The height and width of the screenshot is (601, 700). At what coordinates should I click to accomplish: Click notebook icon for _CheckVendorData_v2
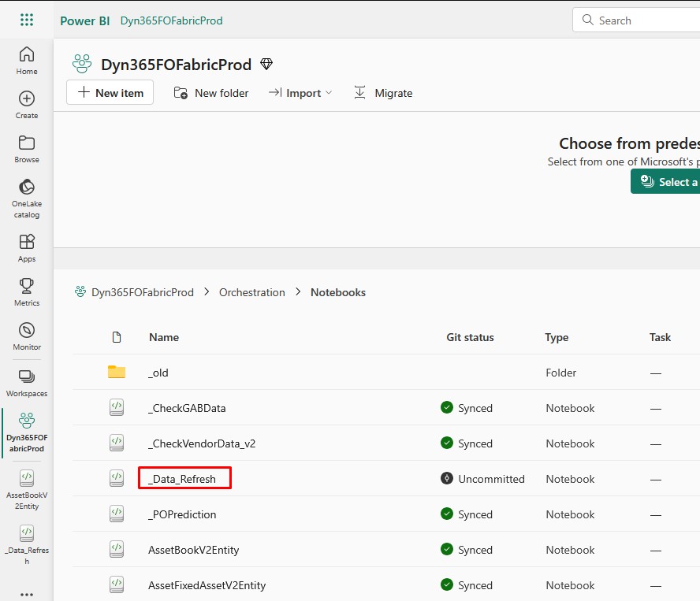coord(117,443)
